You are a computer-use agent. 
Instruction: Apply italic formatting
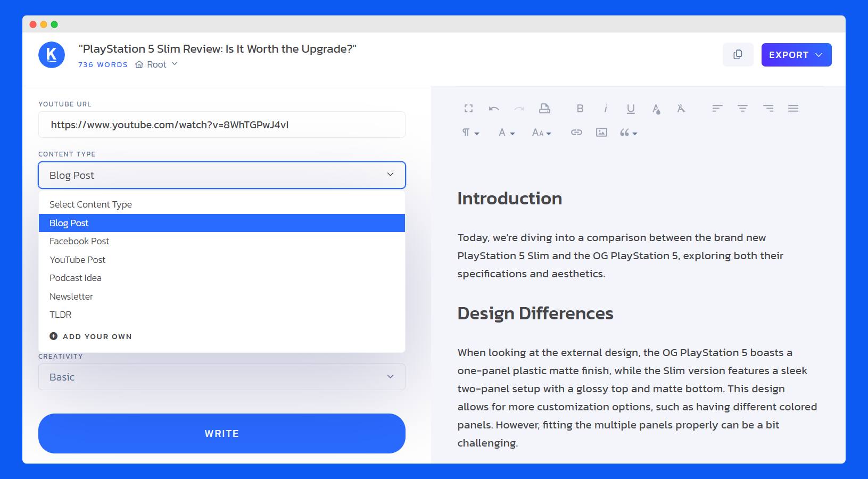point(605,109)
